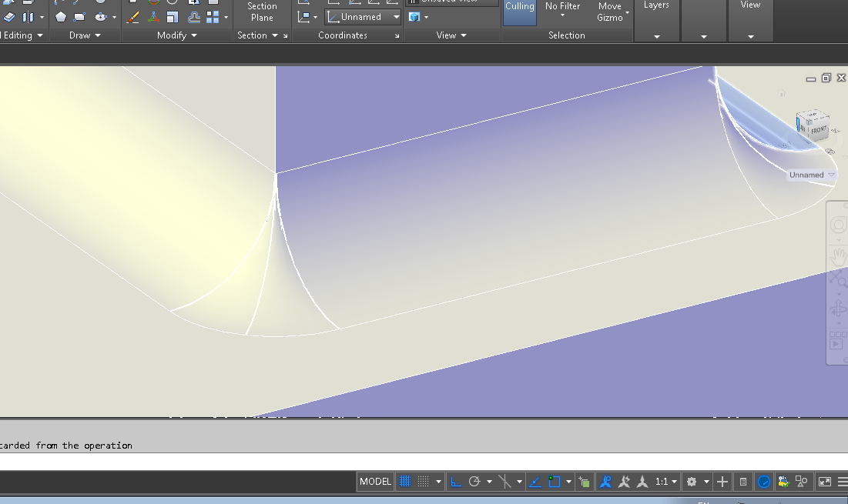Select the Polygon draw tool
This screenshot has width=848, height=504.
coord(61,17)
